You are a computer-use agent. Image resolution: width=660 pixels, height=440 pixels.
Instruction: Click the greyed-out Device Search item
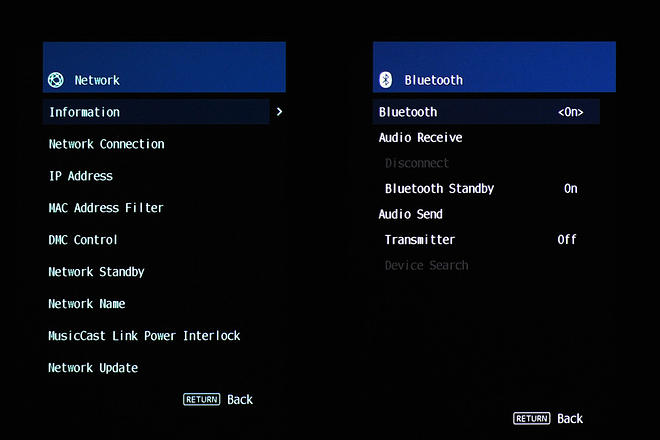pyautogui.click(x=426, y=265)
